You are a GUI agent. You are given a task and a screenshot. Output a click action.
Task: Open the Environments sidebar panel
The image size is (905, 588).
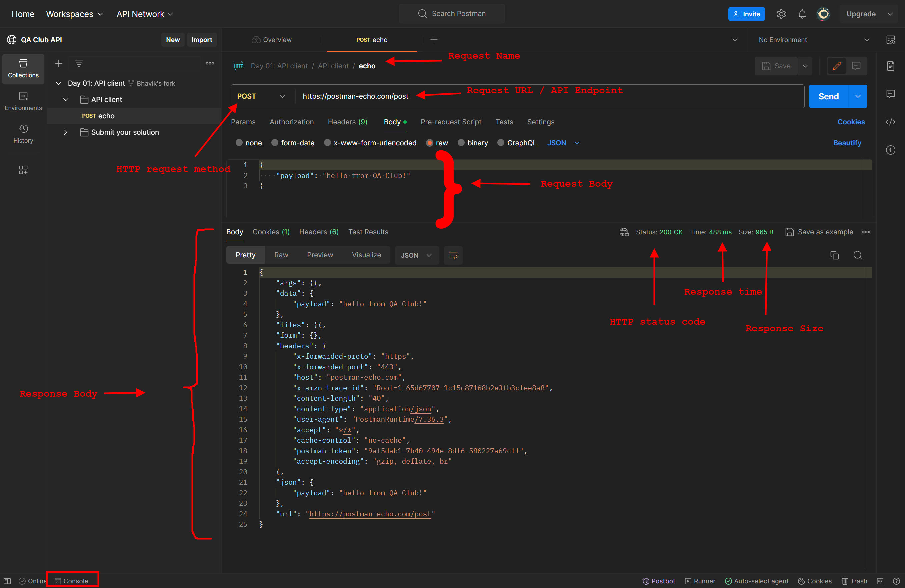23,101
